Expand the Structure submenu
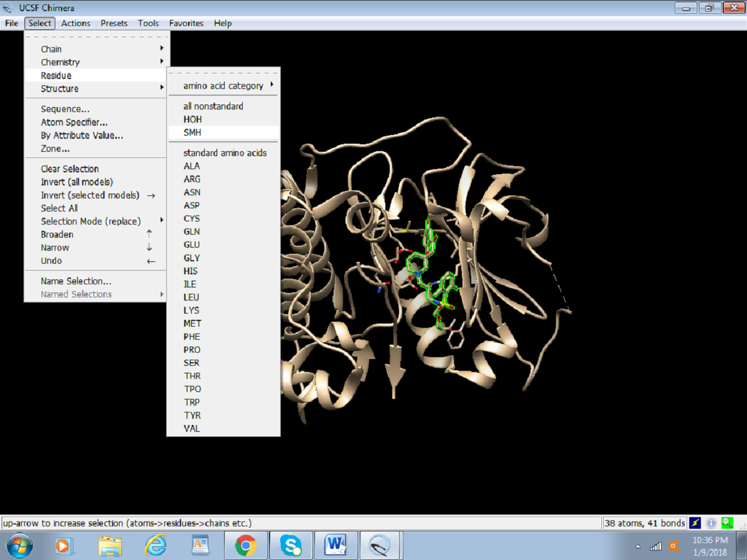 (x=96, y=88)
